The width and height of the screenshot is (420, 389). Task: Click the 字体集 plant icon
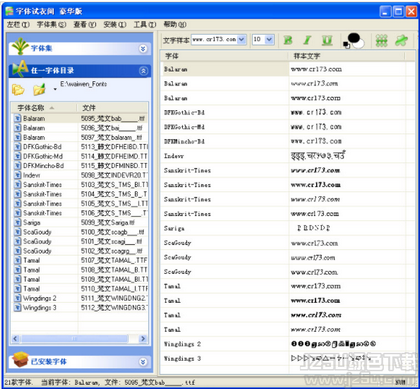pyautogui.click(x=20, y=47)
